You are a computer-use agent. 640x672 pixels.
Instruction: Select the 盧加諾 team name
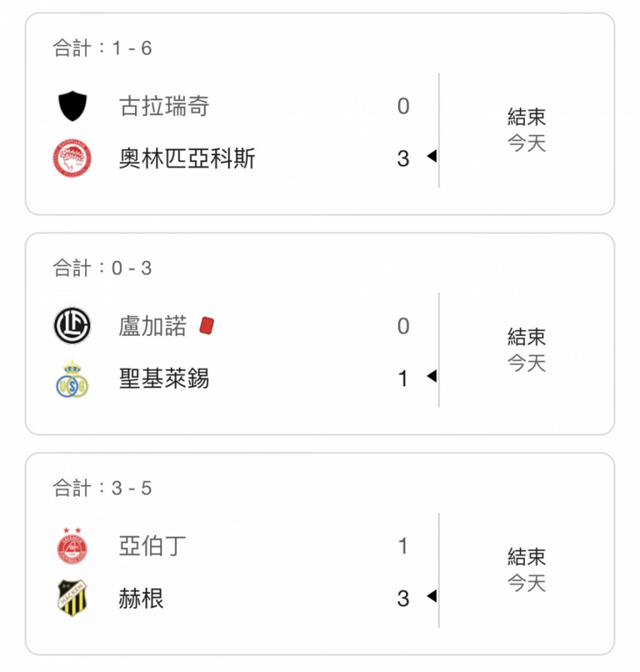click(153, 326)
